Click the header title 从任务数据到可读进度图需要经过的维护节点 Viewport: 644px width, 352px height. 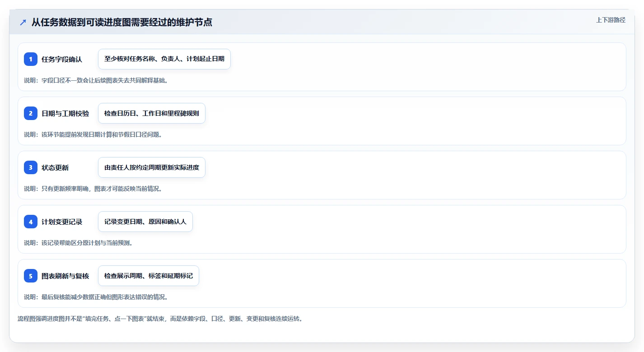[122, 22]
